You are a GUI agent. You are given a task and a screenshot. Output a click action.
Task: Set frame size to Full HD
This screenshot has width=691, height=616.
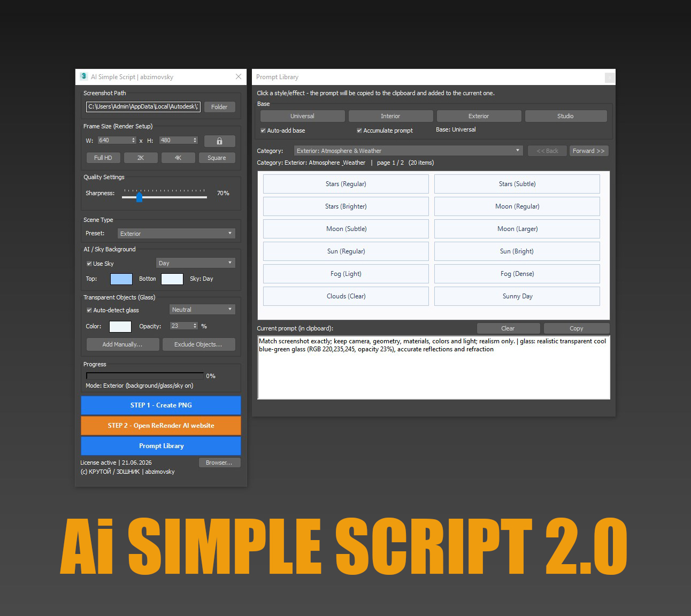(103, 158)
